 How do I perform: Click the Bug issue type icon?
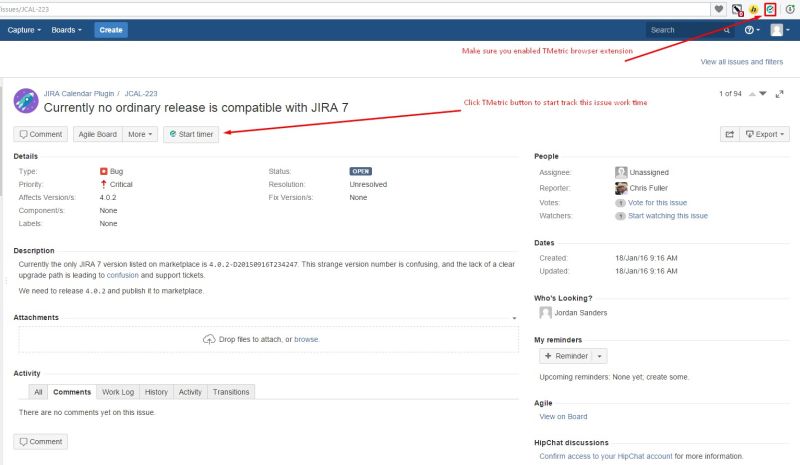104,172
